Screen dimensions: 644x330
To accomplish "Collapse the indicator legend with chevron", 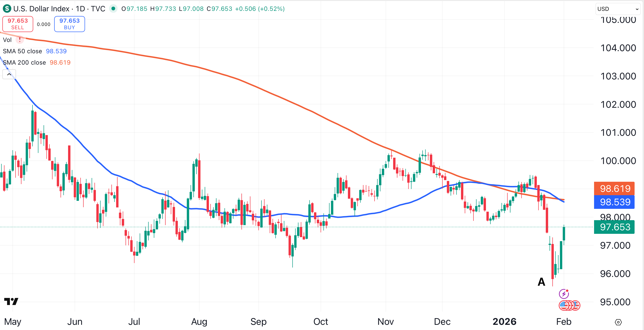I will tap(9, 74).
